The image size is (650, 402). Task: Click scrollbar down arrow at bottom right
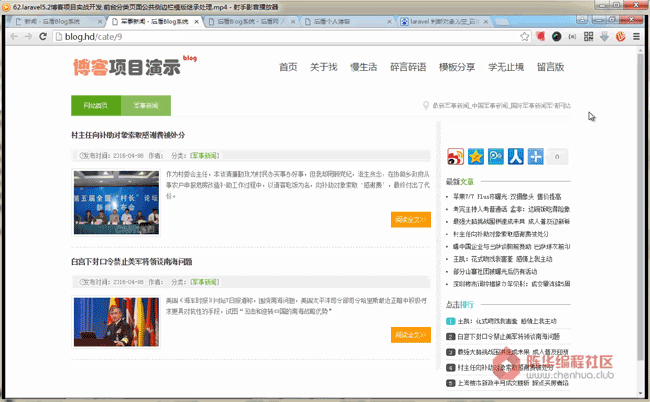click(641, 392)
